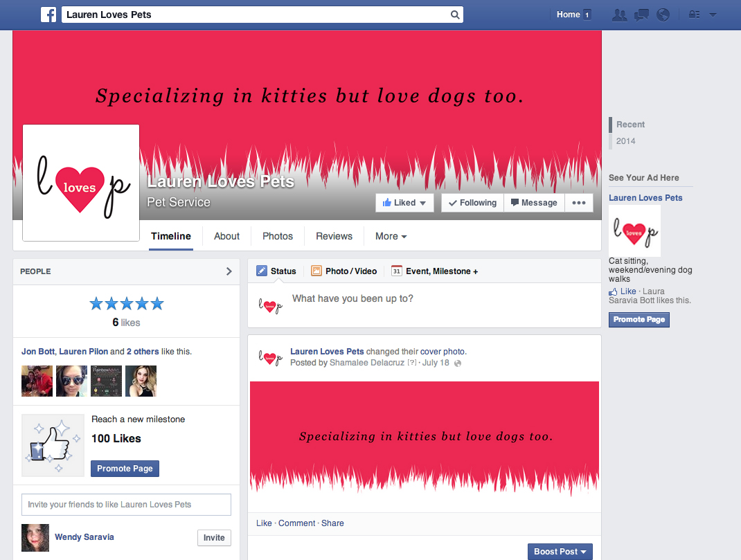Click the invite friends input field
This screenshot has width=741, height=560.
126,505
